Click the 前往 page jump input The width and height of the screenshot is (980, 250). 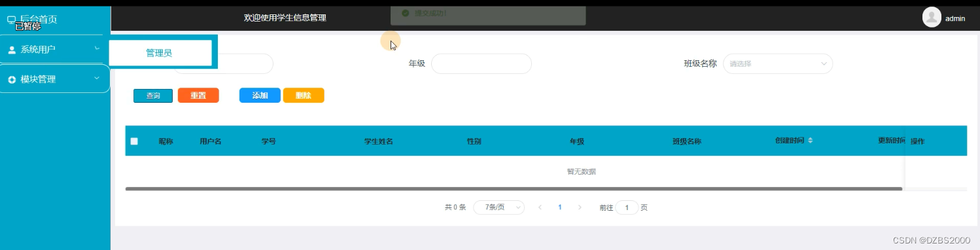(x=627, y=207)
